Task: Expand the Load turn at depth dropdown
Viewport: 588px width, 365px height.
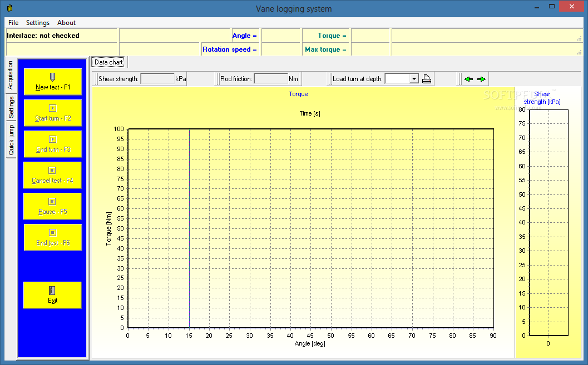Action: (414, 79)
